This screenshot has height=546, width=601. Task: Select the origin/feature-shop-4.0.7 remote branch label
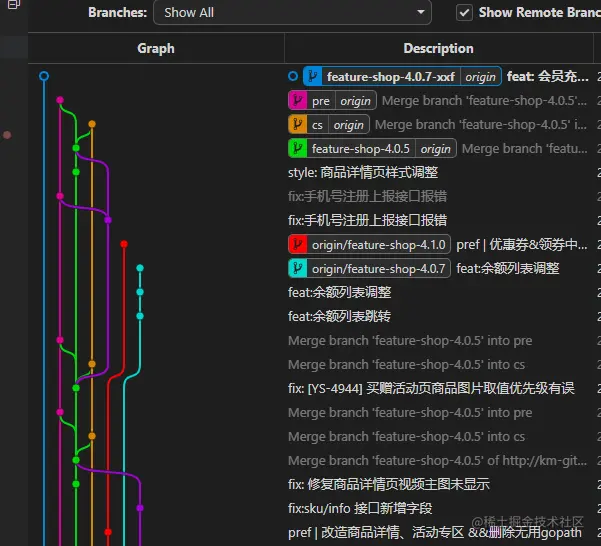pyautogui.click(x=378, y=269)
